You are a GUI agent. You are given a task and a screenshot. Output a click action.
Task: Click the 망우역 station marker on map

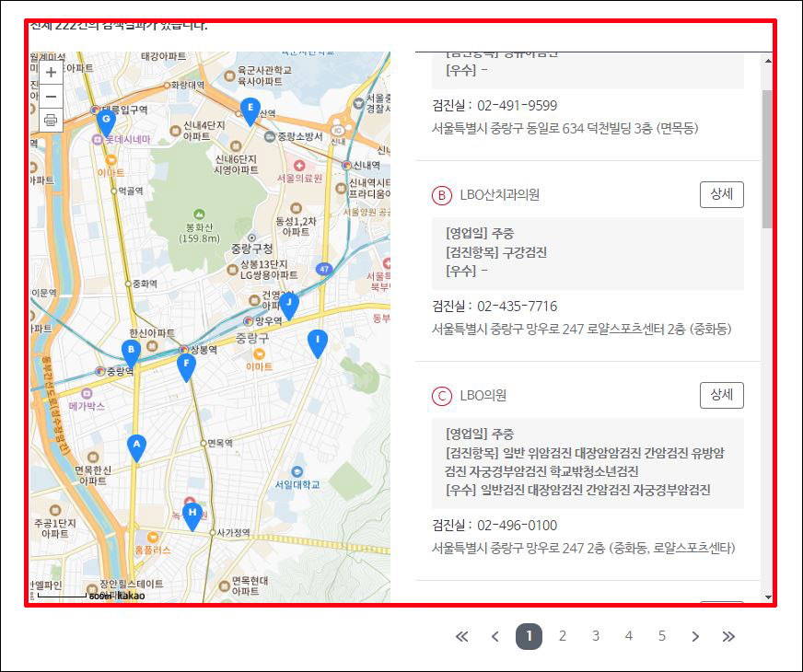tap(249, 321)
